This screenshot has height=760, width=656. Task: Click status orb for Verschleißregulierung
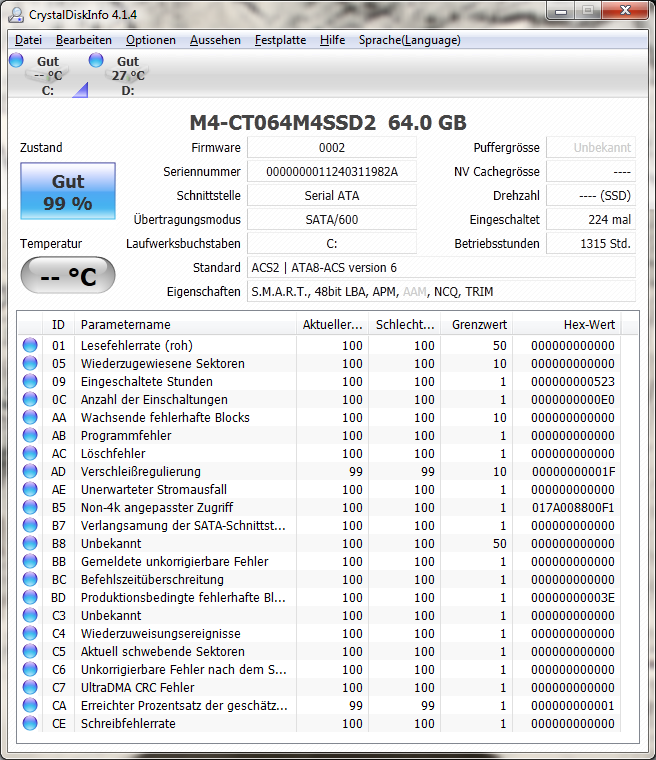pyautogui.click(x=30, y=471)
